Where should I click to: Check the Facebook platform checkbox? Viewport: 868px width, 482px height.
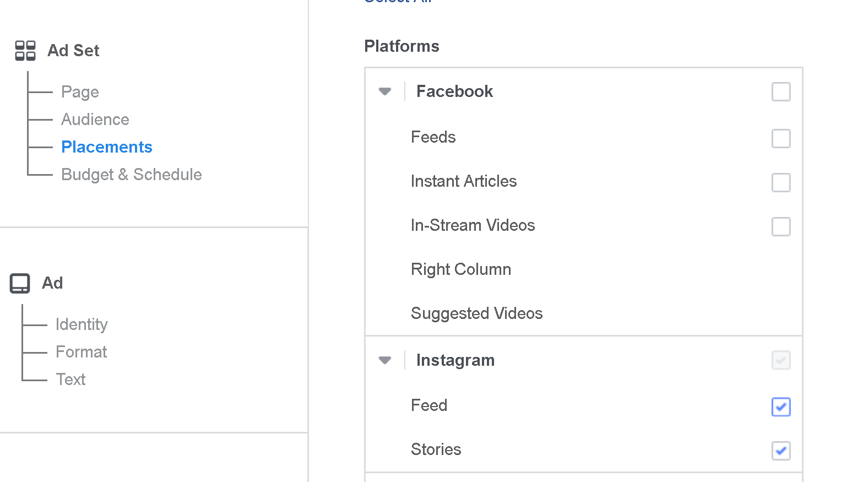[x=781, y=91]
